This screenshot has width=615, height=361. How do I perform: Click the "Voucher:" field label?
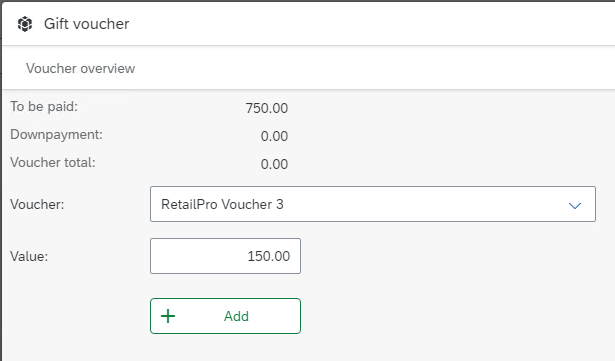[37, 204]
